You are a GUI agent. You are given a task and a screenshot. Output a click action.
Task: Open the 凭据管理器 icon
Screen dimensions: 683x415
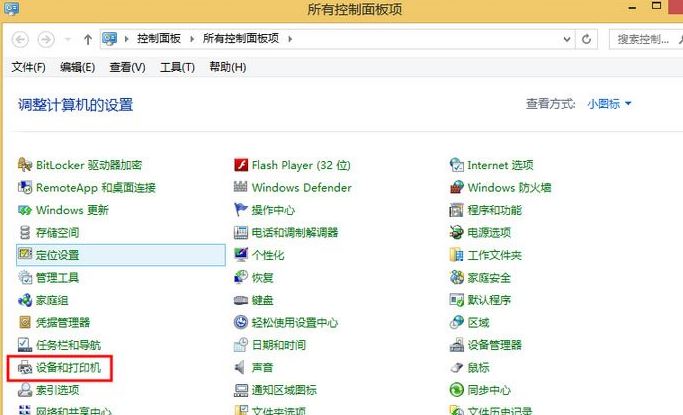tap(25, 323)
